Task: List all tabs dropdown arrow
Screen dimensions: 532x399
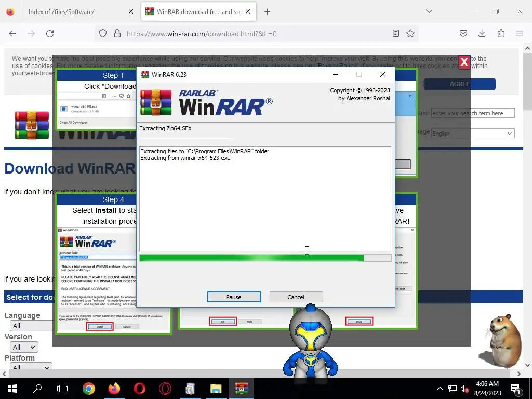Action: 429,11
